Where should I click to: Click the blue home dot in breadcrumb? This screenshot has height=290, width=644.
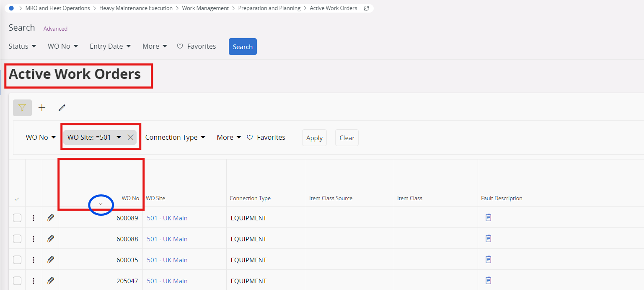[x=11, y=8]
